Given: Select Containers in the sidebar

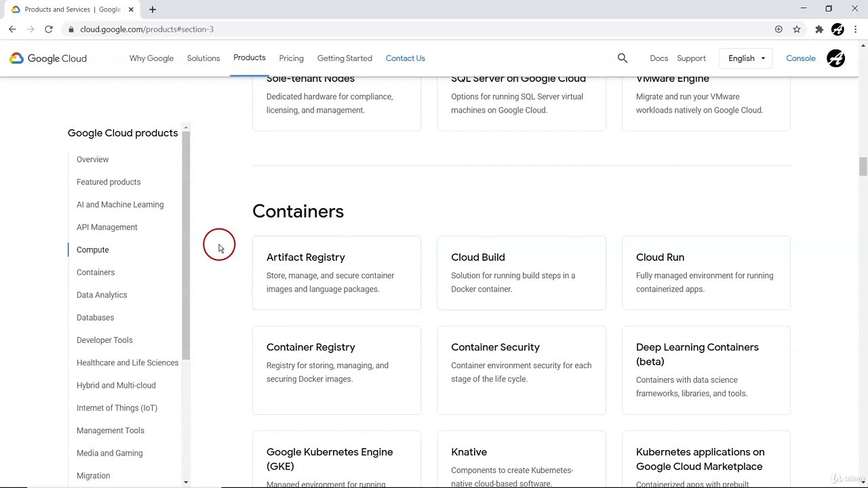Looking at the screenshot, I should pyautogui.click(x=96, y=272).
